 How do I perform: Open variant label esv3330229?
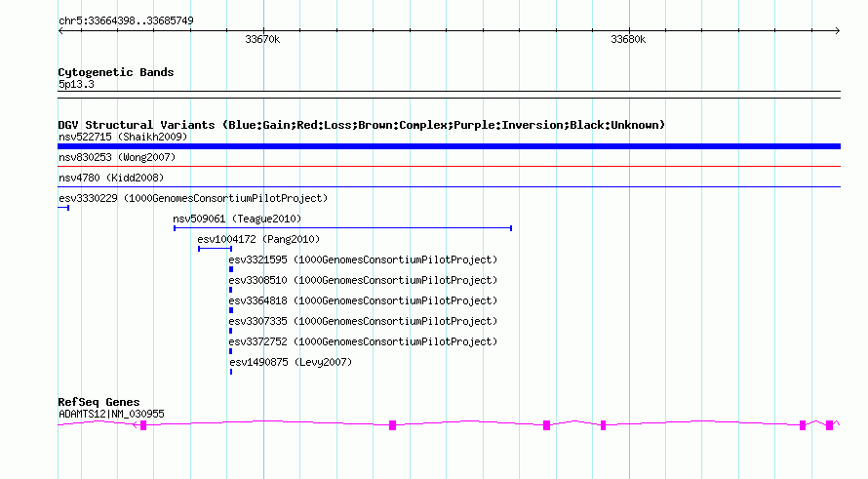(193, 198)
